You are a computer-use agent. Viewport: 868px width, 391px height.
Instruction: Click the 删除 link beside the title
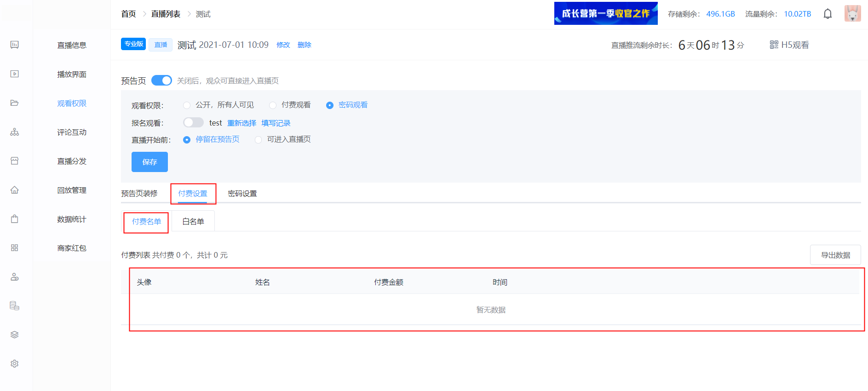click(x=305, y=45)
